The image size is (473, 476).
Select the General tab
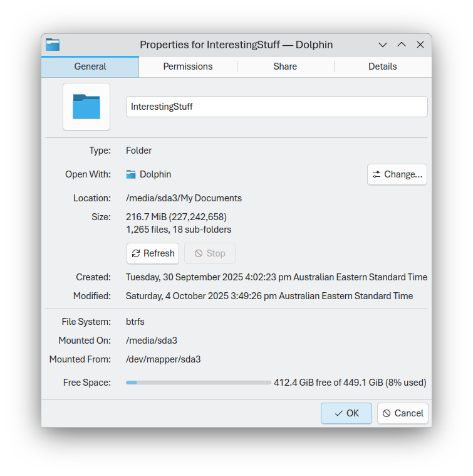[x=90, y=66]
